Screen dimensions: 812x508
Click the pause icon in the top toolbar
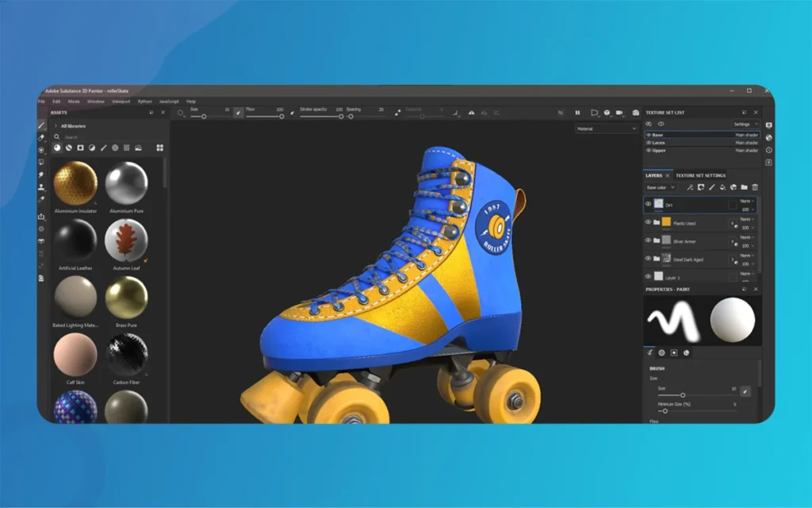(x=577, y=113)
